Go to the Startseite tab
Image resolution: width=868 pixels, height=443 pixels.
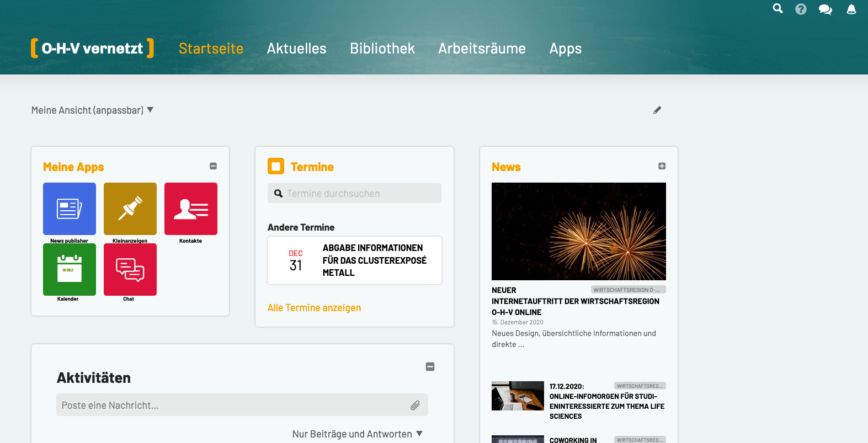[211, 49]
